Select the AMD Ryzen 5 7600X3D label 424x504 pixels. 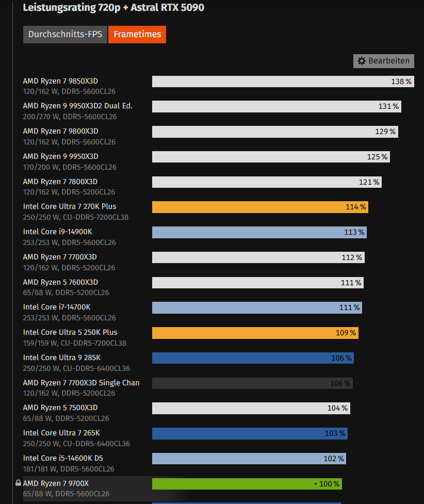click(x=60, y=282)
